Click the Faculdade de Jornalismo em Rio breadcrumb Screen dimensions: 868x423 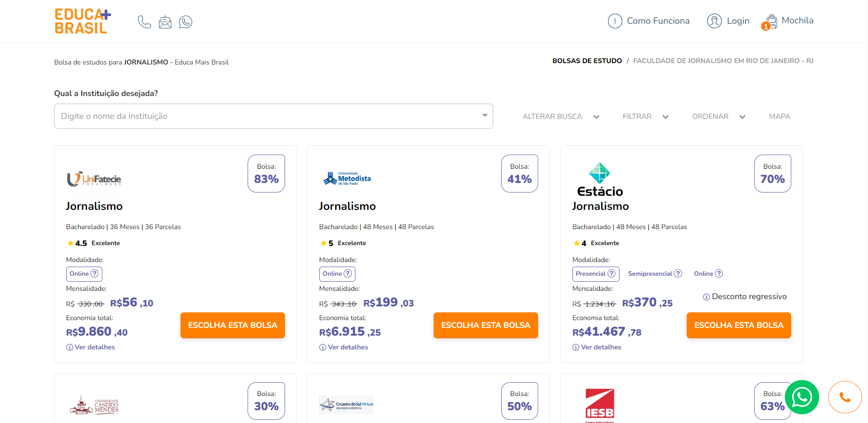pos(723,61)
